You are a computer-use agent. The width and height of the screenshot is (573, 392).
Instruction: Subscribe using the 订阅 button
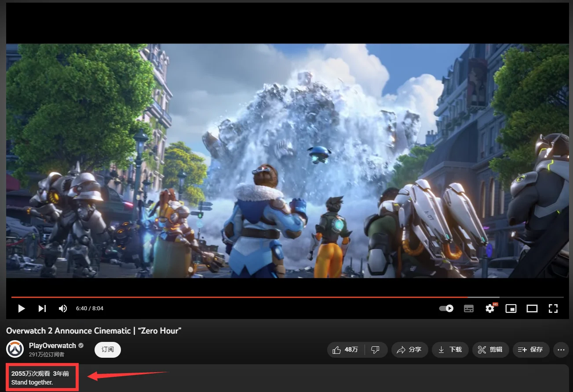[108, 350]
